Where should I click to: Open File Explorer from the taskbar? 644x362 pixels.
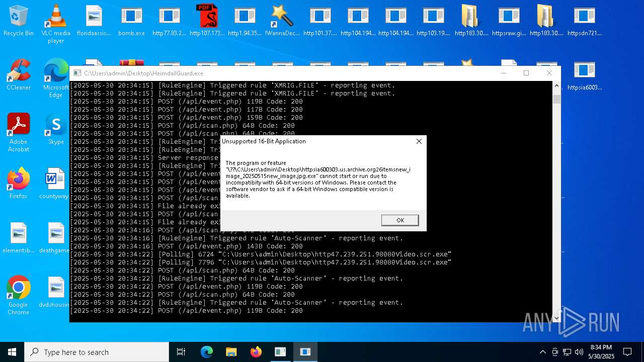point(231,352)
